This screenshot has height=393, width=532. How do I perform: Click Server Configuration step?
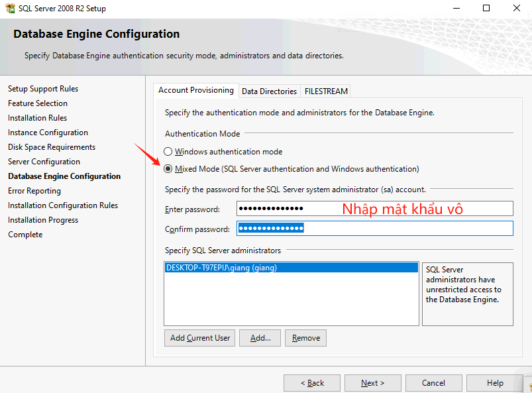point(44,162)
